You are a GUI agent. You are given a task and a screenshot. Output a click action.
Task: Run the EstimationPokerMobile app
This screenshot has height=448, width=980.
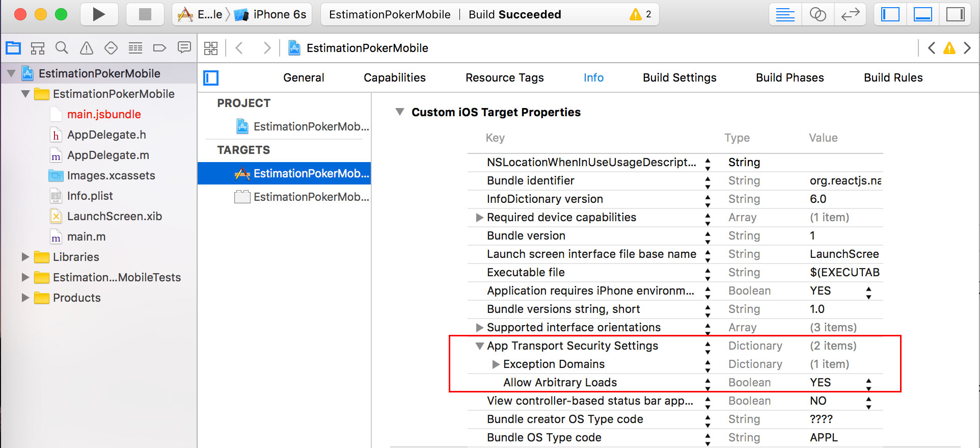click(99, 14)
